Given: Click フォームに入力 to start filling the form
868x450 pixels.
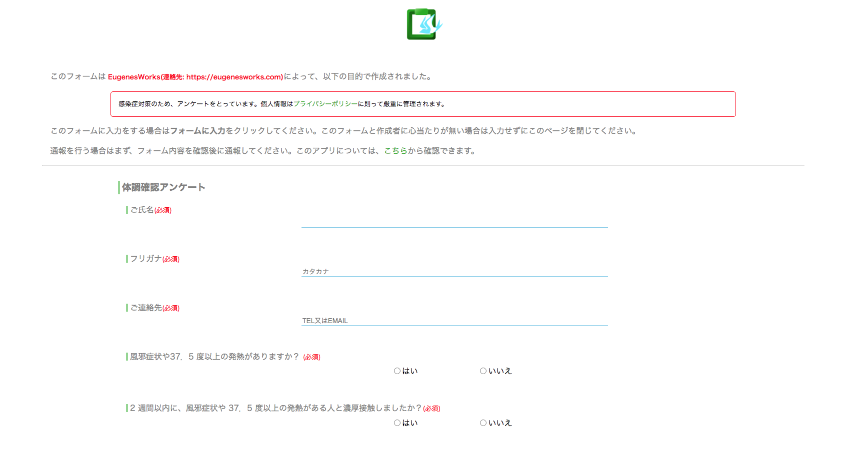Looking at the screenshot, I should (x=198, y=131).
